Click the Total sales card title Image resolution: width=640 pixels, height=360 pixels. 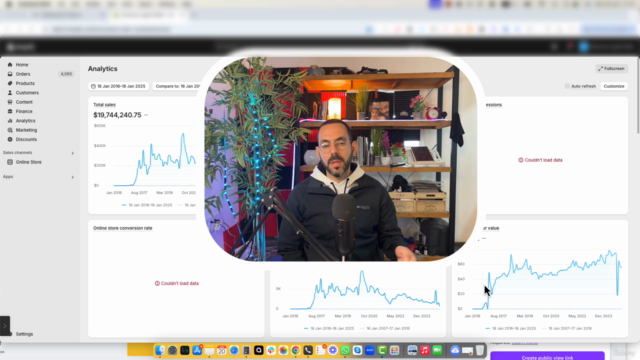pos(104,105)
